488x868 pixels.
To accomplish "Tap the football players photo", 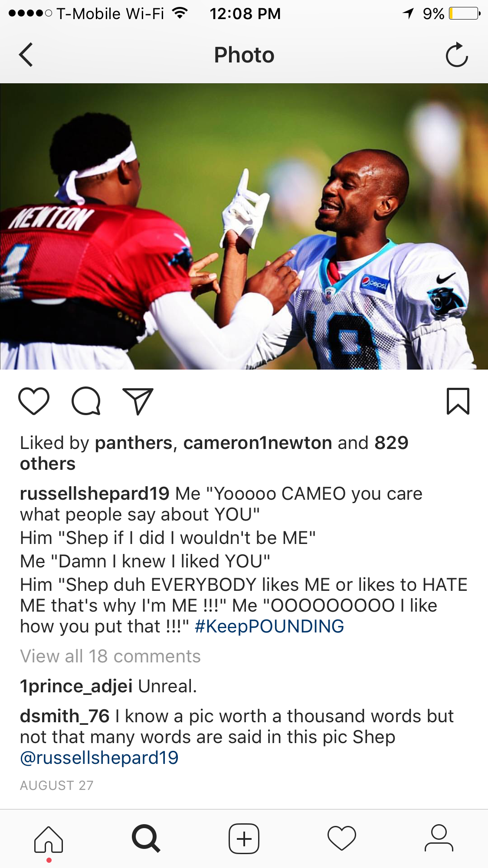I will (244, 226).
